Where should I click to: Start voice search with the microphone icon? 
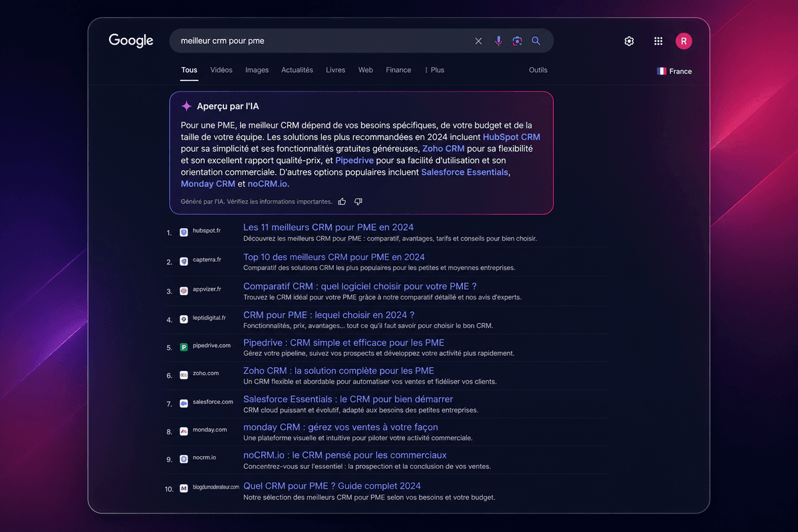click(498, 41)
